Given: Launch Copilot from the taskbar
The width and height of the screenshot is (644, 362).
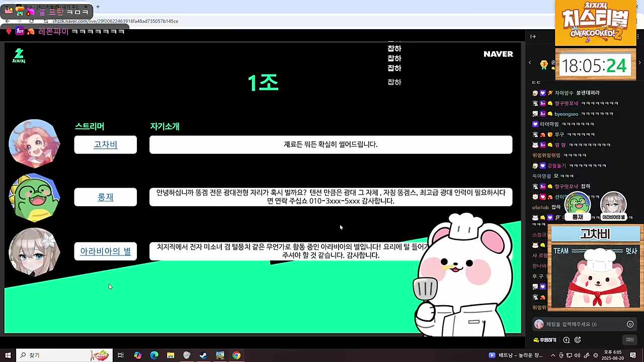Looking at the screenshot, I should coord(137,355).
